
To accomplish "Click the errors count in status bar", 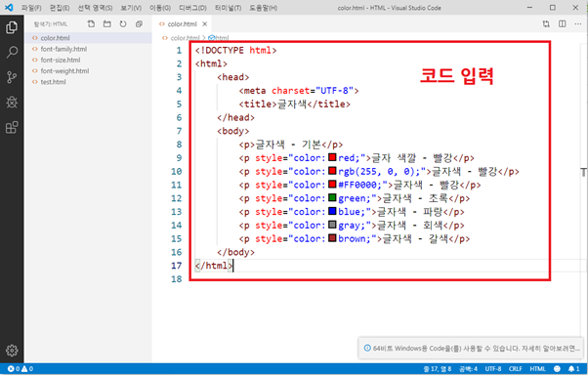I will [14, 369].
